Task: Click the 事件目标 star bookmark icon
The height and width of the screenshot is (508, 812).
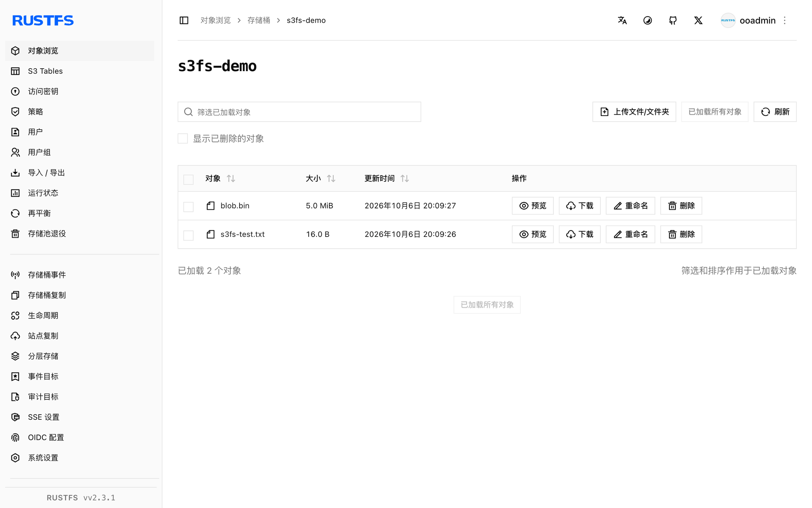Action: pyautogui.click(x=15, y=377)
